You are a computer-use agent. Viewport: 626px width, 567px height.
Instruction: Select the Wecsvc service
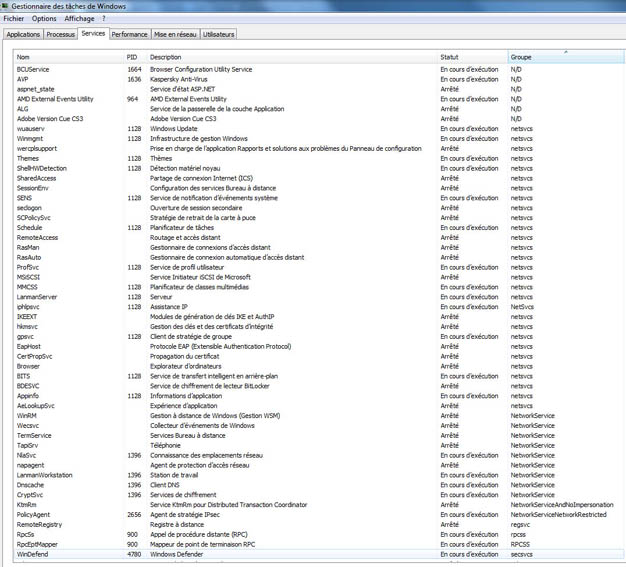(319, 426)
